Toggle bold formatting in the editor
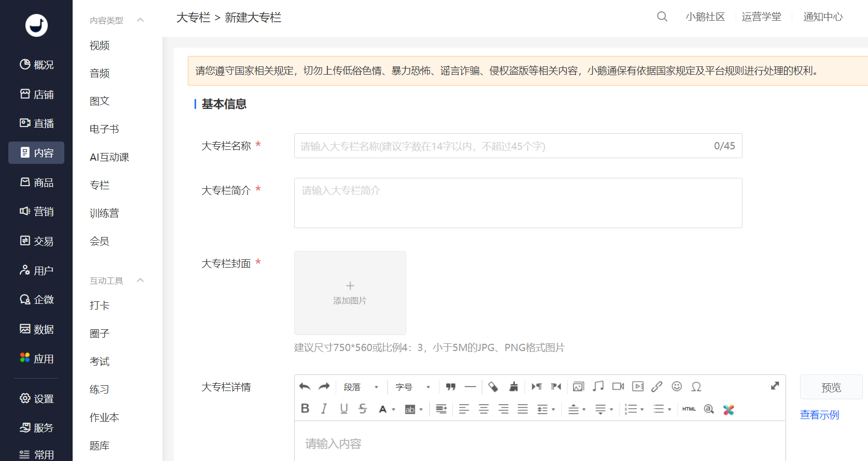This screenshot has width=868, height=461. (305, 409)
